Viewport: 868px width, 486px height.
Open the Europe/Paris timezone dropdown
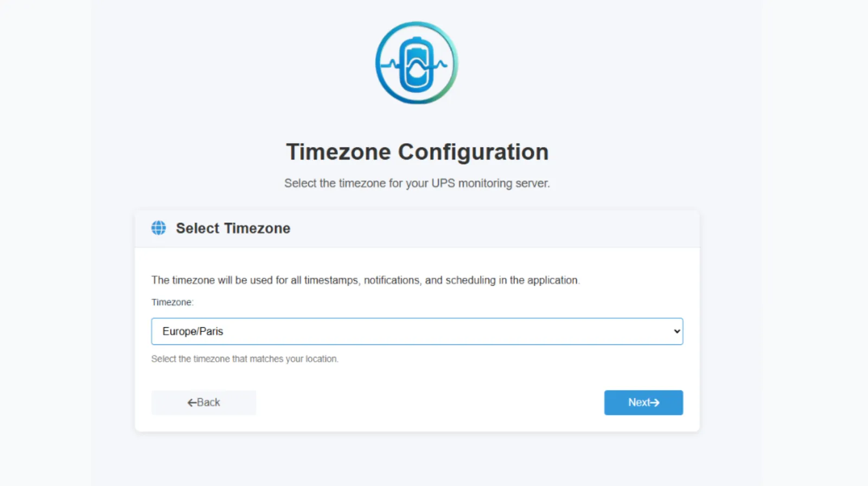417,331
